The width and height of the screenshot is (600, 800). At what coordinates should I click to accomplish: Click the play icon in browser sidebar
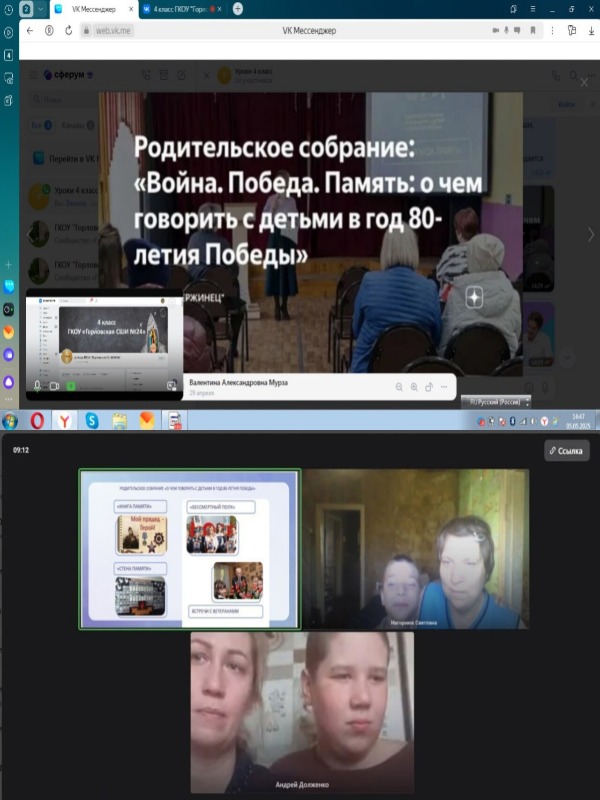tap(9, 33)
